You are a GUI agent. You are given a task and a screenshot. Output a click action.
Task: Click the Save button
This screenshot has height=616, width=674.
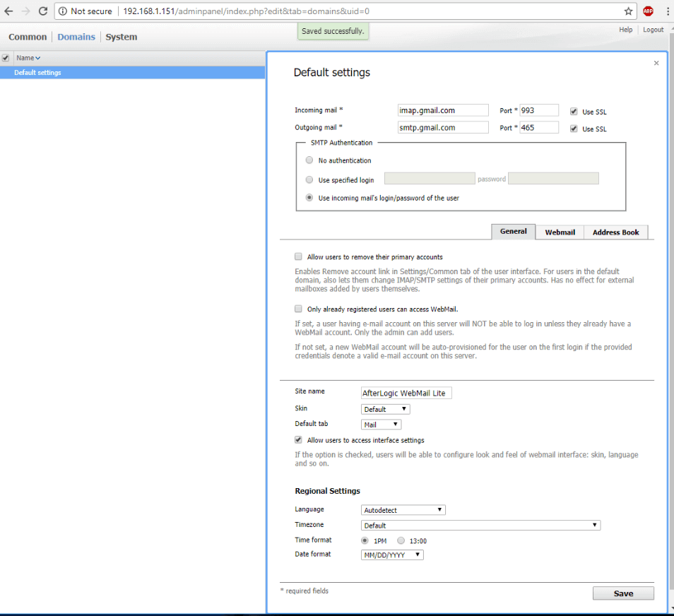pos(623,593)
